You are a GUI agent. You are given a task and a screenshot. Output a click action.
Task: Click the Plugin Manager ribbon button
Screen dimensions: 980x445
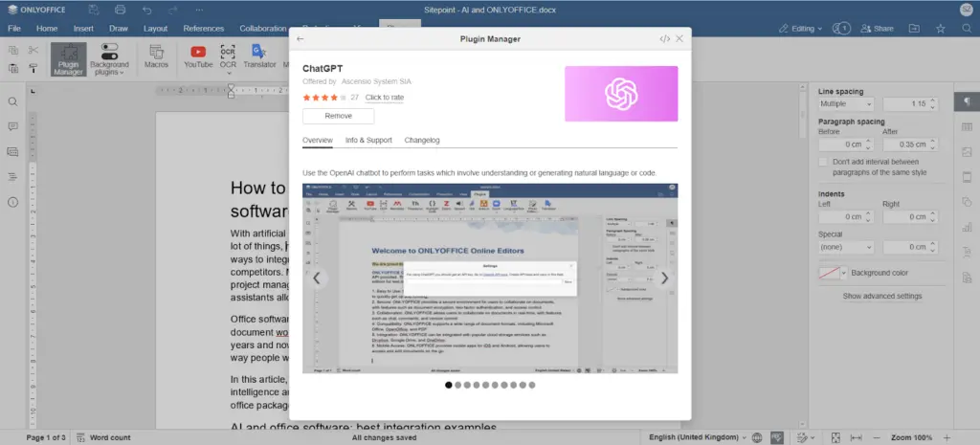[68, 58]
